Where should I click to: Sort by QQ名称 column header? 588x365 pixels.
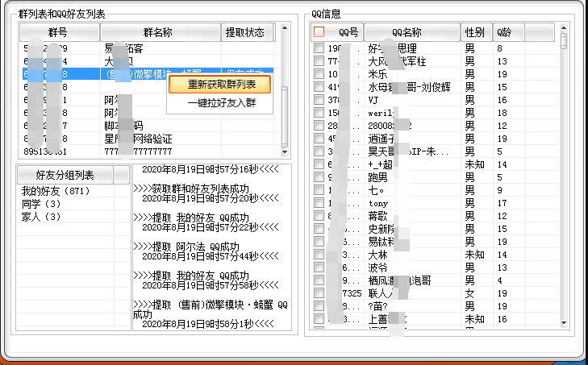(411, 32)
